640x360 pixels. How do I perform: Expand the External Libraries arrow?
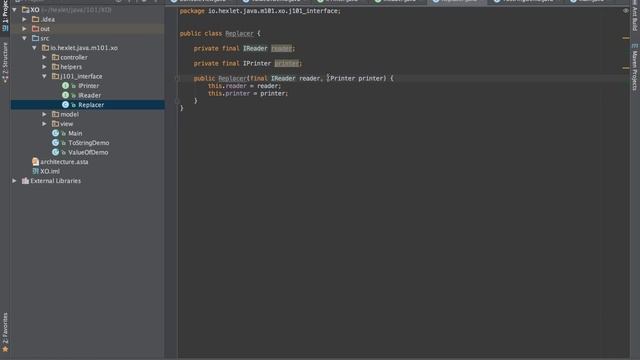(x=15, y=181)
